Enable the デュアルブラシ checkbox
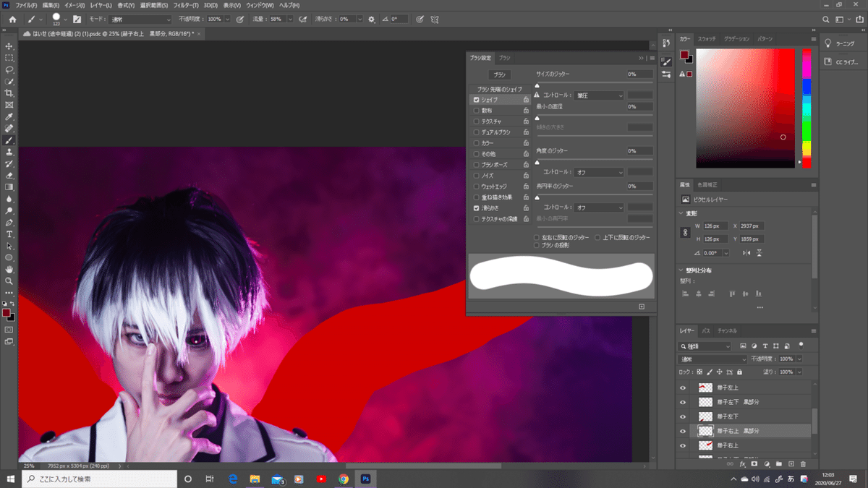The height and width of the screenshot is (488, 868). (476, 132)
